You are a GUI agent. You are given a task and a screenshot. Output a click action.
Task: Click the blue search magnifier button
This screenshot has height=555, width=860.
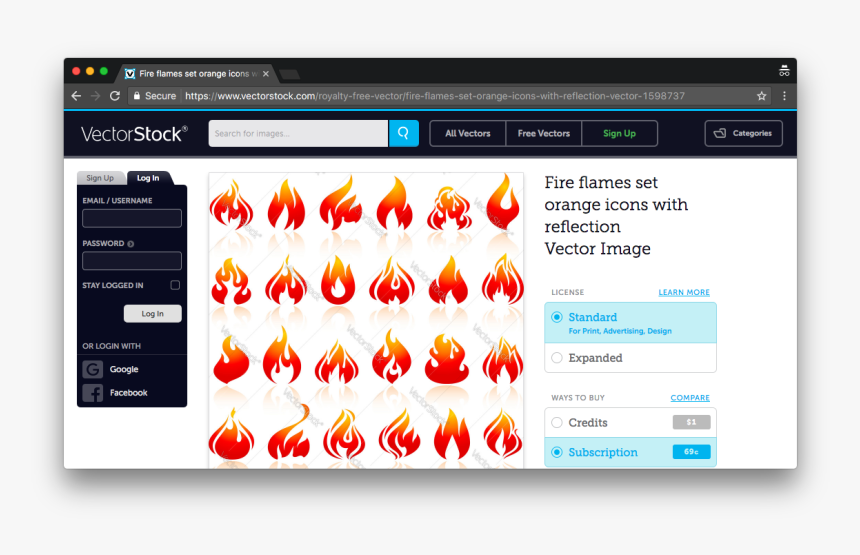point(404,133)
